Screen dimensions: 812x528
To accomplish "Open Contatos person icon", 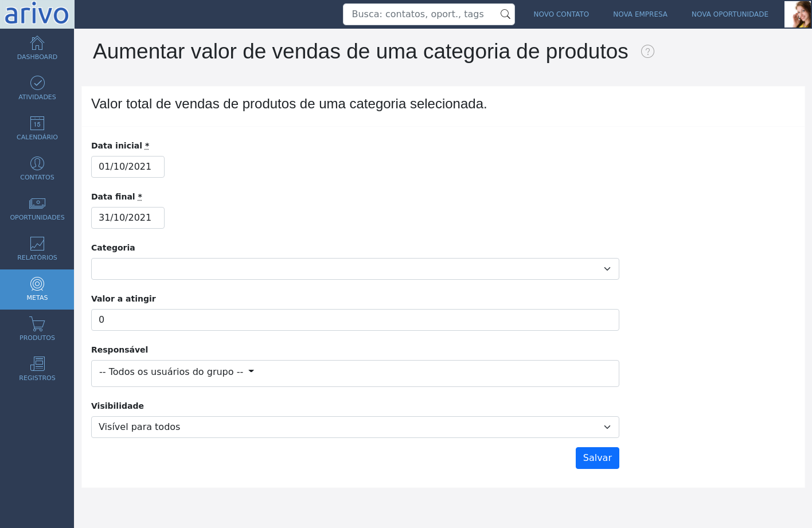I will point(37,163).
